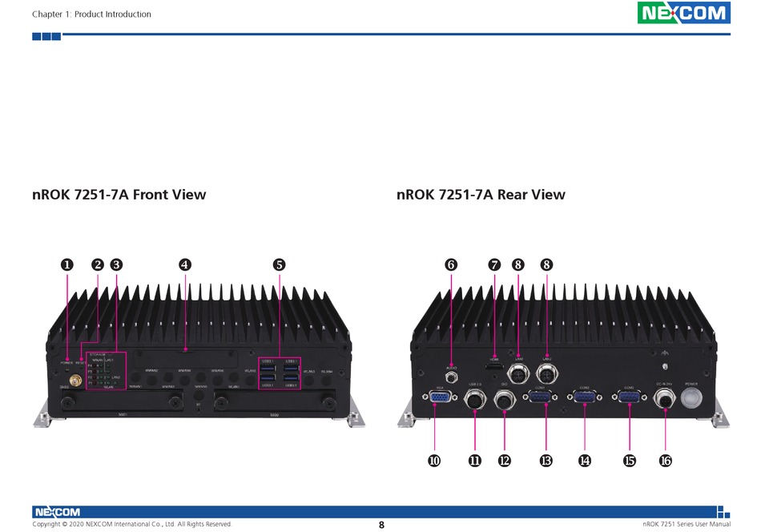The image size is (761, 532).
Task: Click the HDMI port on rear view
Action: [x=494, y=366]
